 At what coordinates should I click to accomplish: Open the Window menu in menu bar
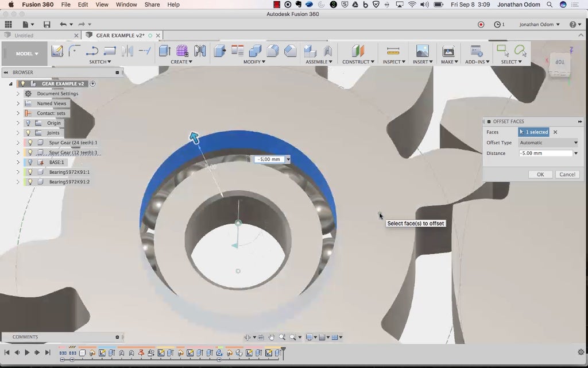coord(126,5)
